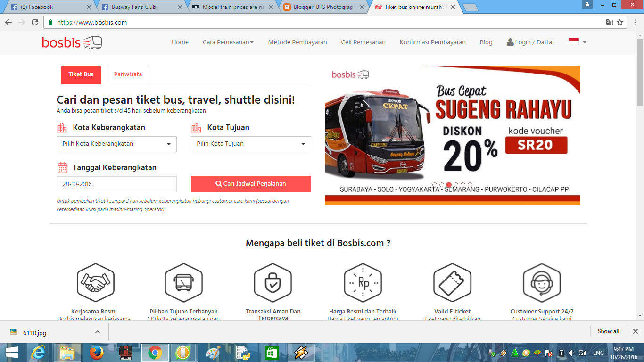Select the fifth carousel dot
This screenshot has height=362, width=644.
pos(463,185)
